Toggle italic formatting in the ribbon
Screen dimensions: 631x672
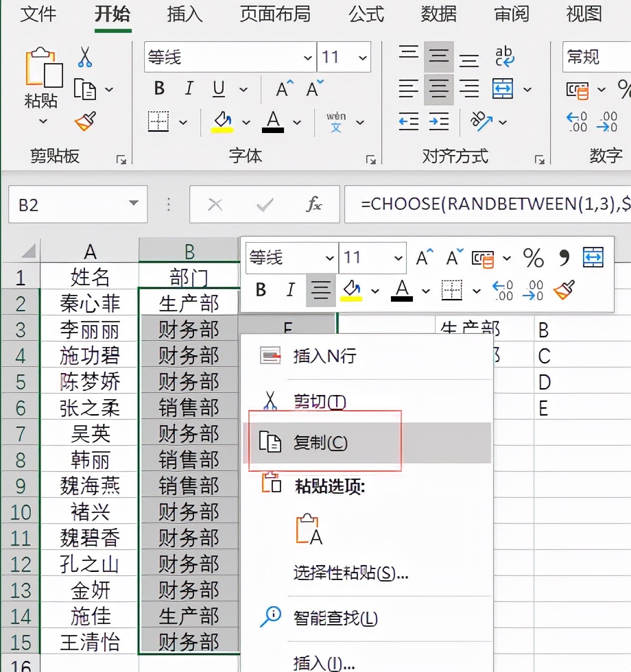pyautogui.click(x=188, y=88)
